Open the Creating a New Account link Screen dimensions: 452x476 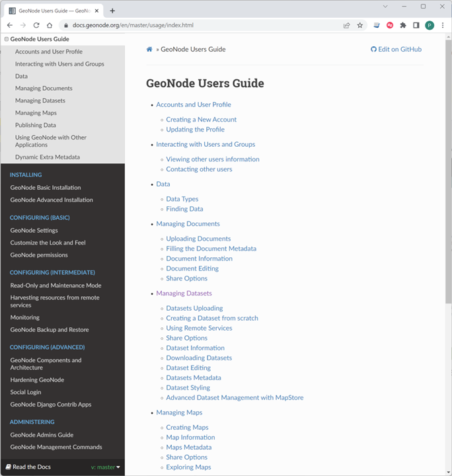pyautogui.click(x=201, y=120)
